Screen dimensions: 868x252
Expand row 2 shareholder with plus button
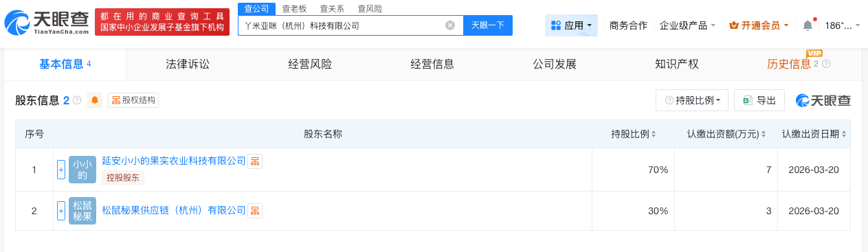(61, 211)
